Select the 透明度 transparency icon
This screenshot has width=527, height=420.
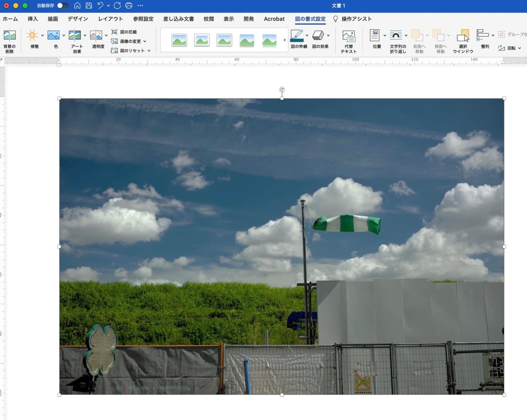[x=96, y=36]
